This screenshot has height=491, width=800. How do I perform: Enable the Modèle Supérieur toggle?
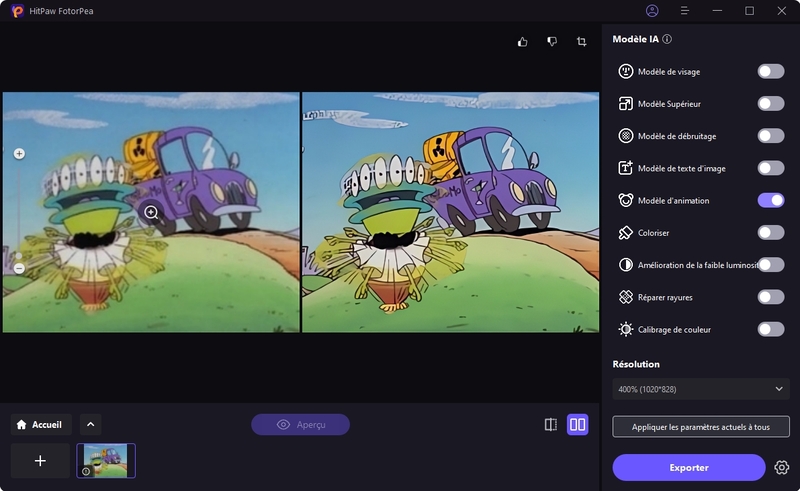(771, 104)
